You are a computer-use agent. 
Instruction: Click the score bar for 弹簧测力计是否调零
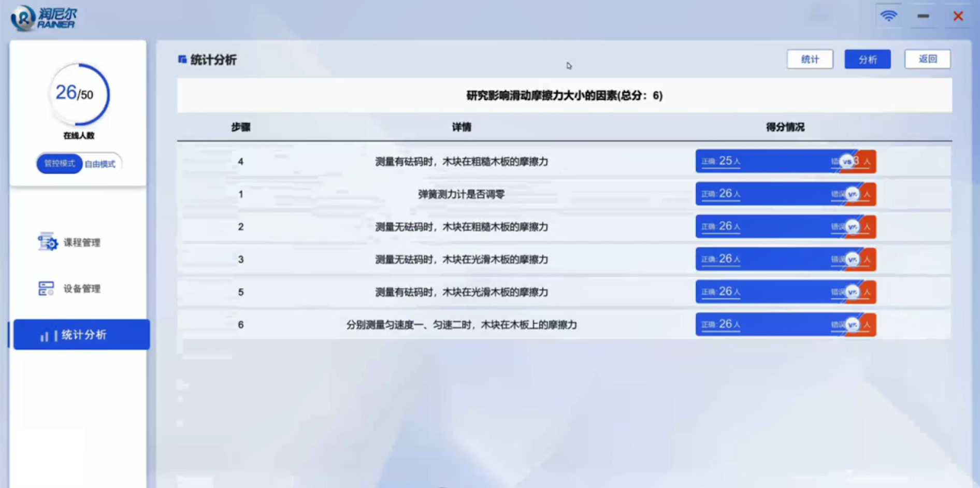[786, 194]
